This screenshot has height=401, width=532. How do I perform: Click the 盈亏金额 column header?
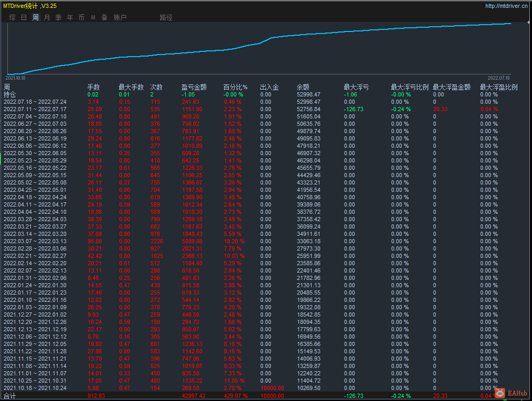194,87
